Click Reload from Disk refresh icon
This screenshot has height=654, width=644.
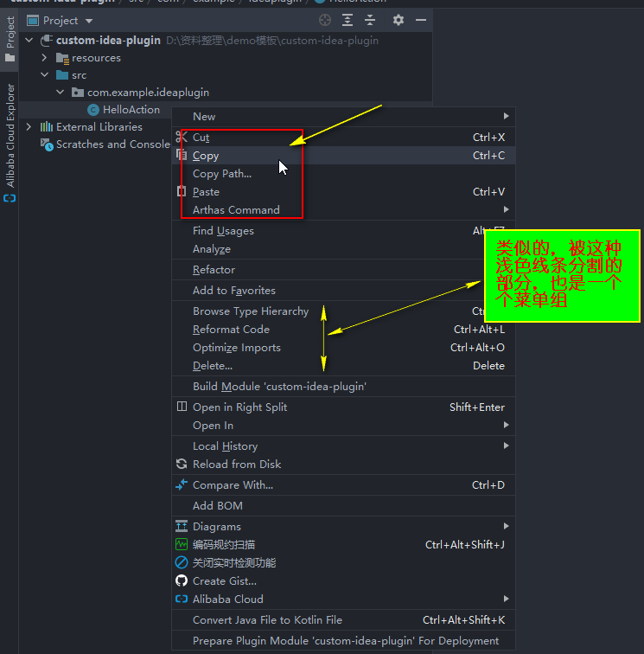pyautogui.click(x=182, y=464)
